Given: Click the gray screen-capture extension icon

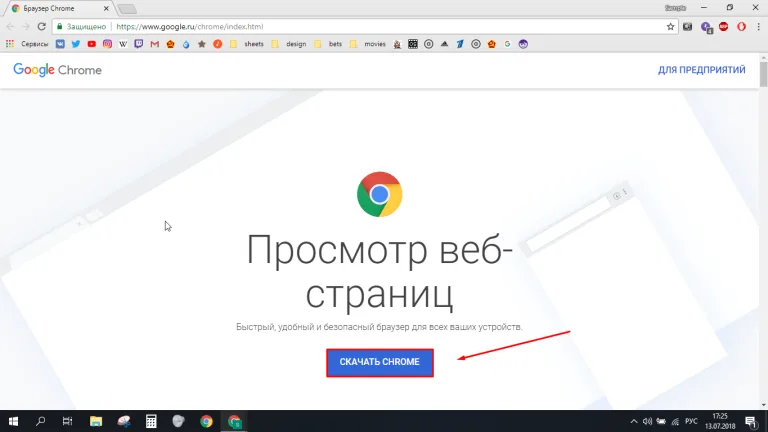Looking at the screenshot, I should click(x=688, y=26).
